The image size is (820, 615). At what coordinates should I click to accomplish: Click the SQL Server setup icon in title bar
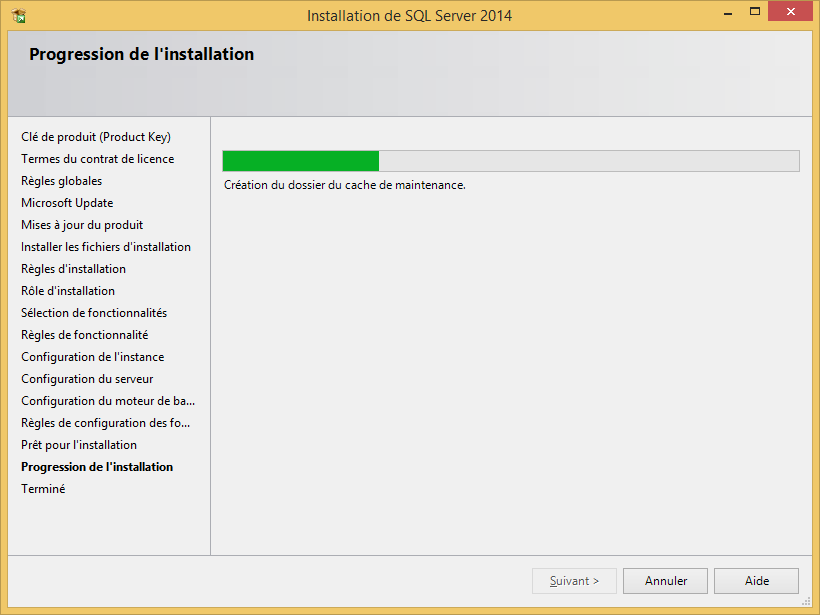coord(18,16)
